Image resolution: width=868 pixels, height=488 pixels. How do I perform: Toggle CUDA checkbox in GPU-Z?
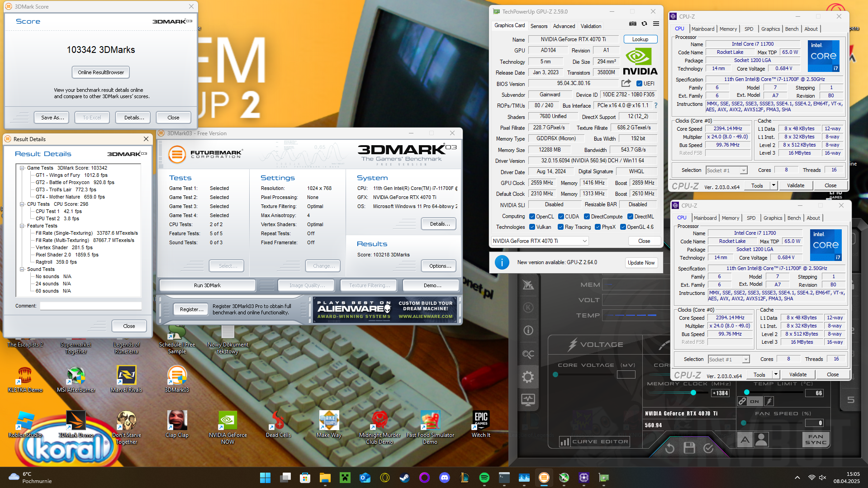[x=561, y=217]
